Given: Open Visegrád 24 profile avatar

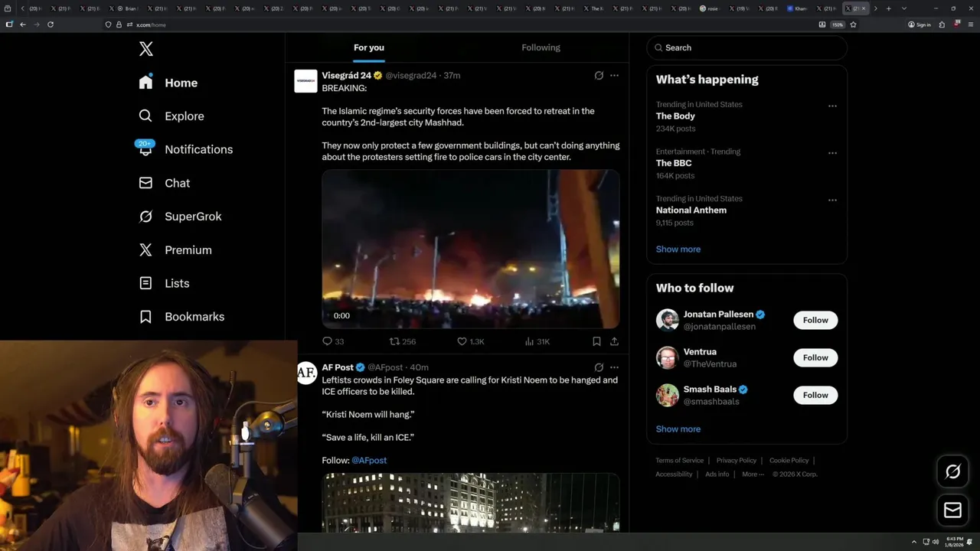Looking at the screenshot, I should (x=305, y=81).
